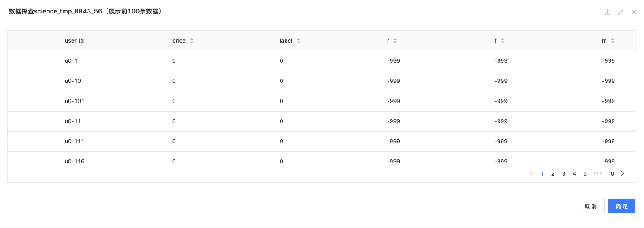Jump to last page 10

611,173
